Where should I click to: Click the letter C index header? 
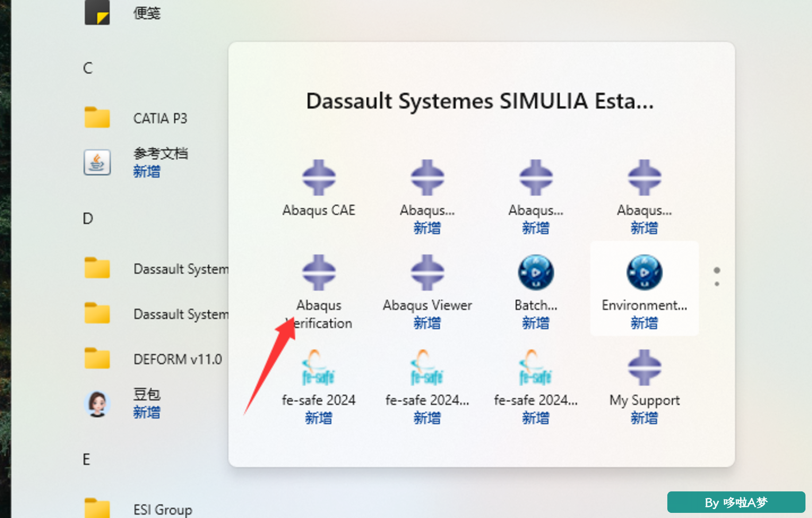(88, 68)
